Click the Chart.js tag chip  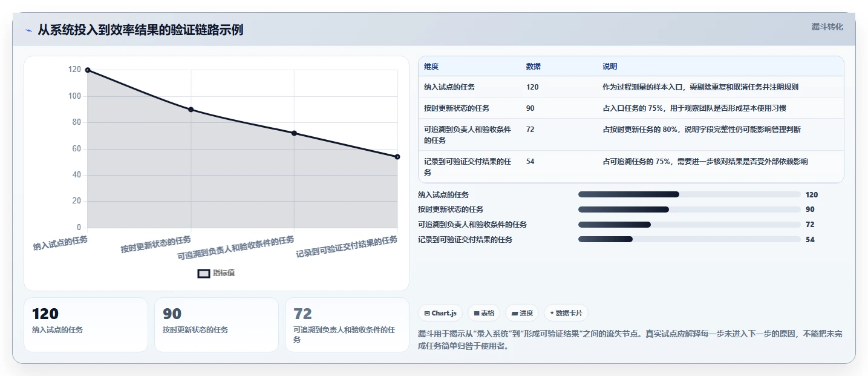point(440,313)
